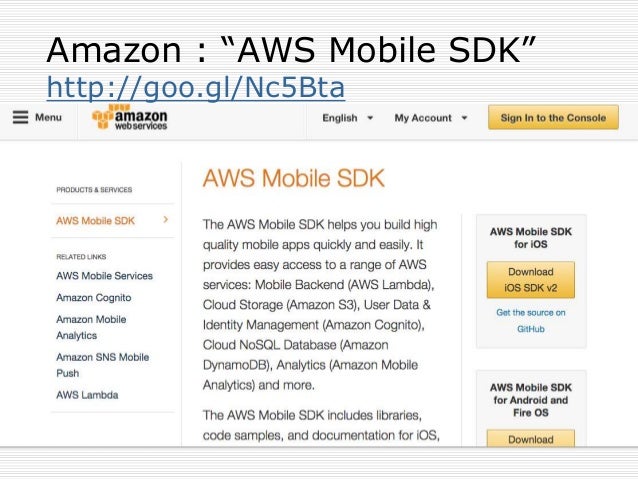This screenshot has width=638, height=479.
Task: Open the goo.gl/Nc5Bta hyperlink
Action: coord(196,87)
